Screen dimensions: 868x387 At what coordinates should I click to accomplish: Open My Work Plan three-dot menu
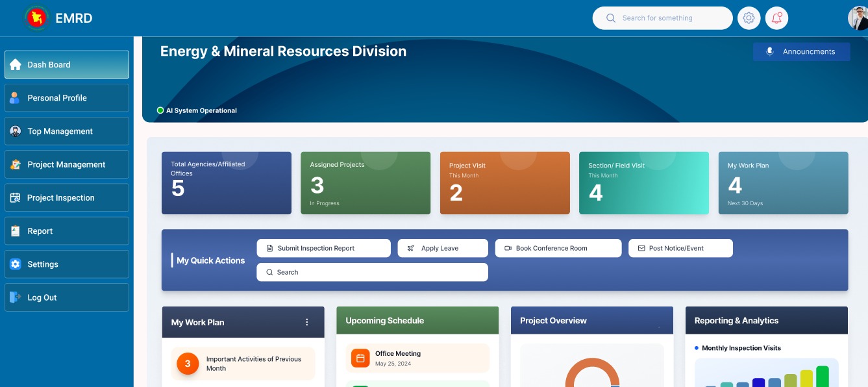tap(307, 322)
